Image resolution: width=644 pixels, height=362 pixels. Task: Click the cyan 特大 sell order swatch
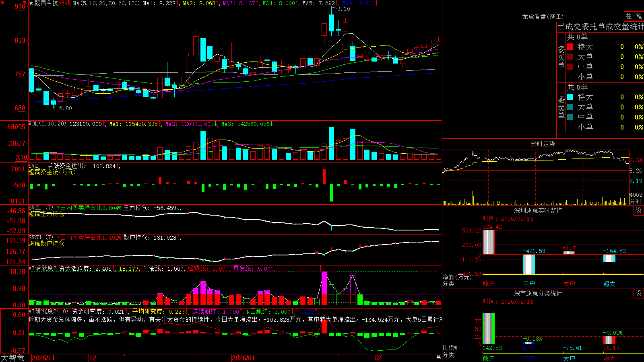click(x=570, y=97)
